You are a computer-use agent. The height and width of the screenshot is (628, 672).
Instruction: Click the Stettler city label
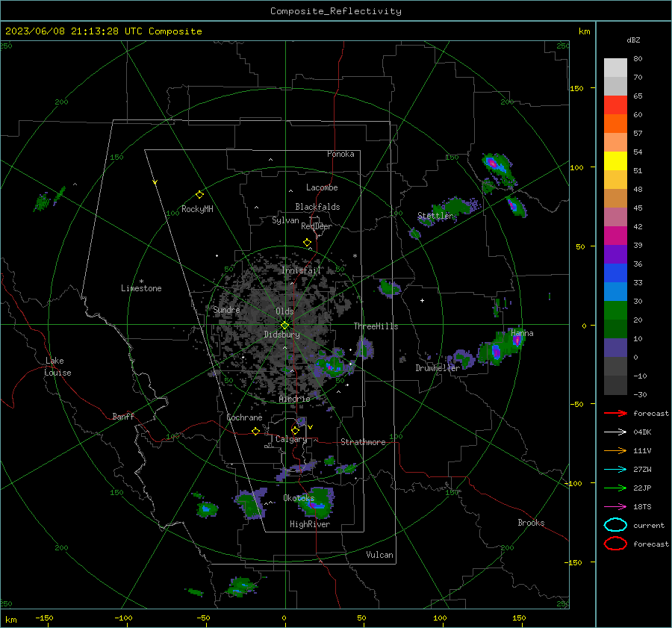435,216
